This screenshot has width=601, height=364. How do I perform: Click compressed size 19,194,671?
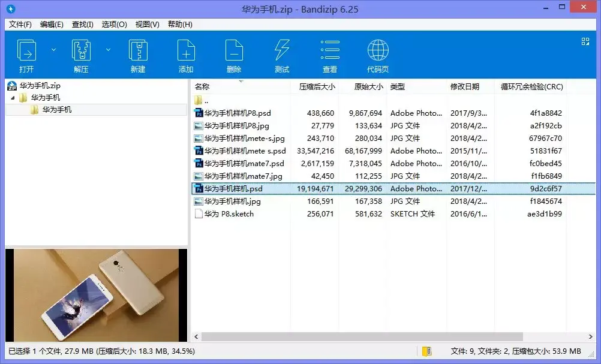click(315, 189)
